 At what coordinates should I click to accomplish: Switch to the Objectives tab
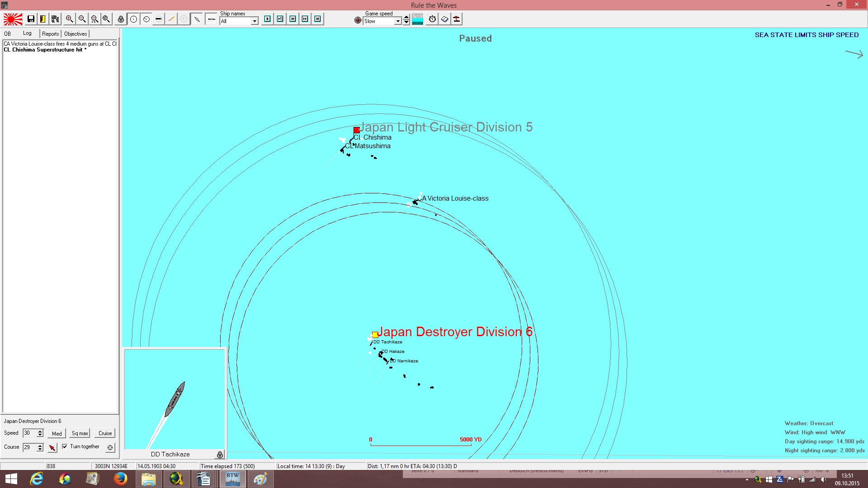click(75, 34)
